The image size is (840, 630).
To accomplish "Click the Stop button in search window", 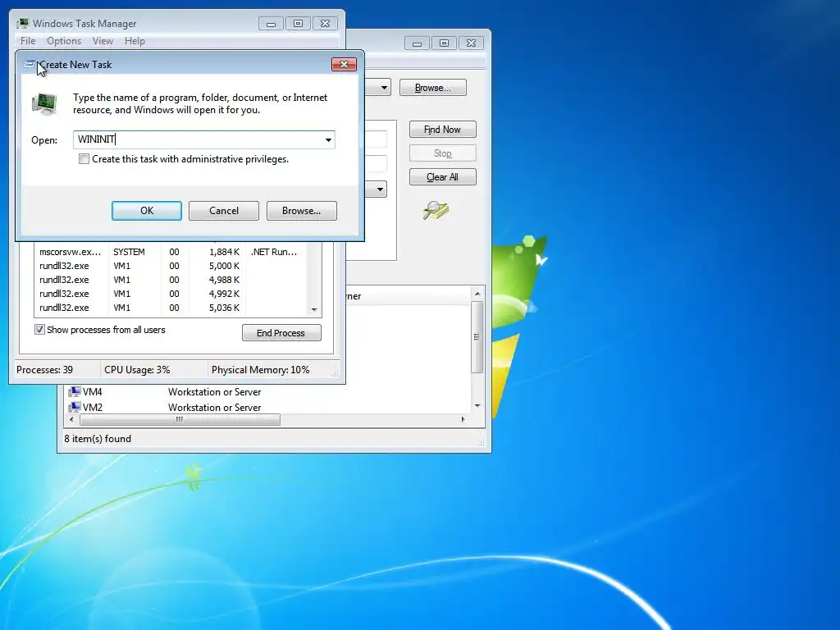I will 442,153.
